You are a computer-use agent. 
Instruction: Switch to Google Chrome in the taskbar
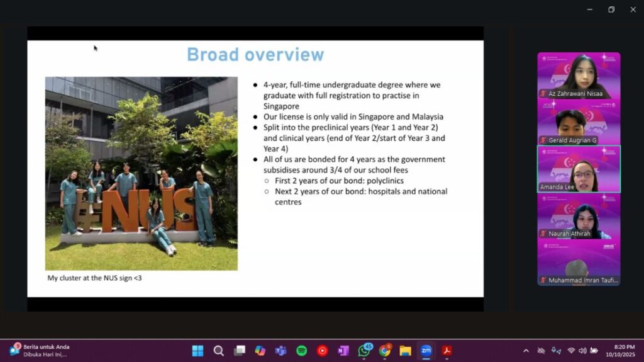point(384,351)
